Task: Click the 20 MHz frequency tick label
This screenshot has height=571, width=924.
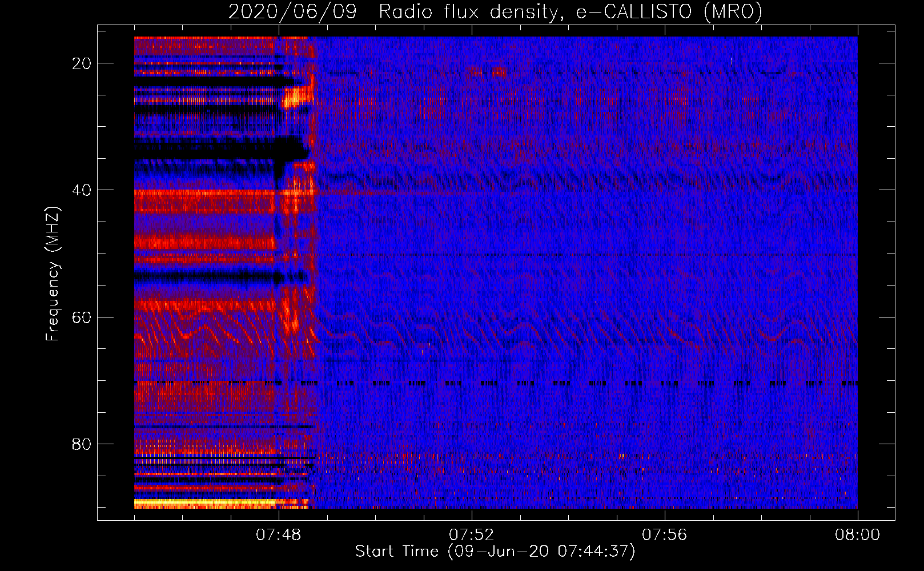Action: [x=82, y=63]
